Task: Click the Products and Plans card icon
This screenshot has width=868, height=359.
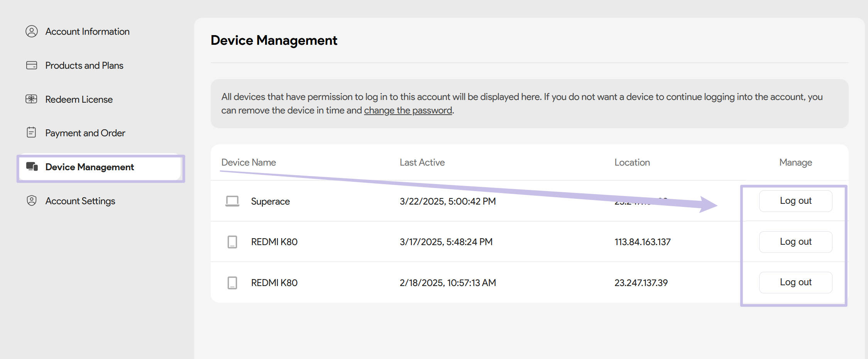Action: [x=32, y=65]
